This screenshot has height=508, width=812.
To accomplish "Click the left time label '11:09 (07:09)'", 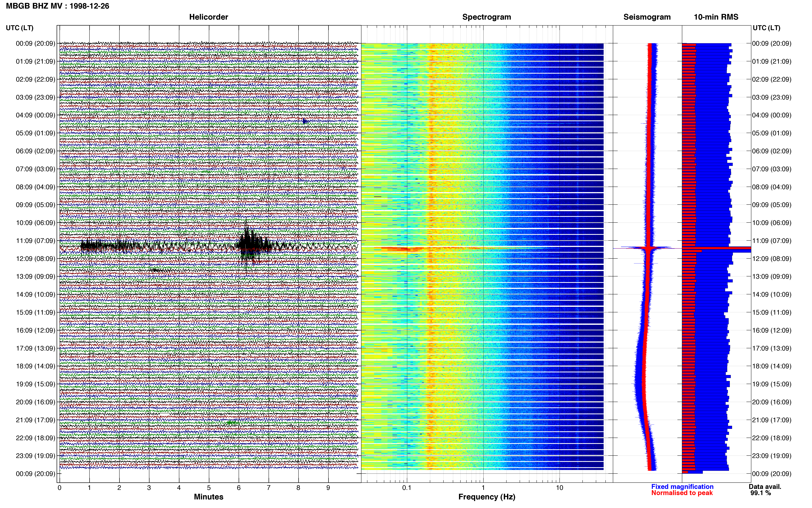I will point(36,240).
